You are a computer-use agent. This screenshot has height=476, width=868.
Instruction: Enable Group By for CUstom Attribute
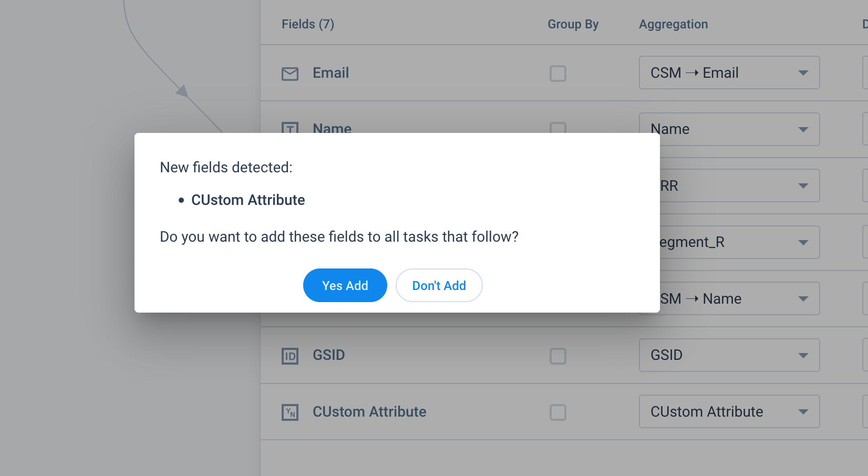558,412
